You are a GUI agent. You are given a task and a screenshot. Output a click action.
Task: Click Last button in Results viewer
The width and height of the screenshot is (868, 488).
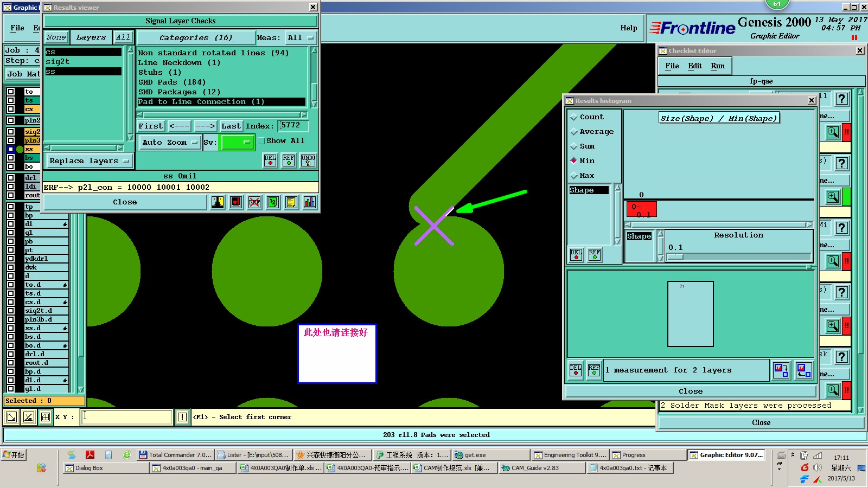(x=231, y=126)
